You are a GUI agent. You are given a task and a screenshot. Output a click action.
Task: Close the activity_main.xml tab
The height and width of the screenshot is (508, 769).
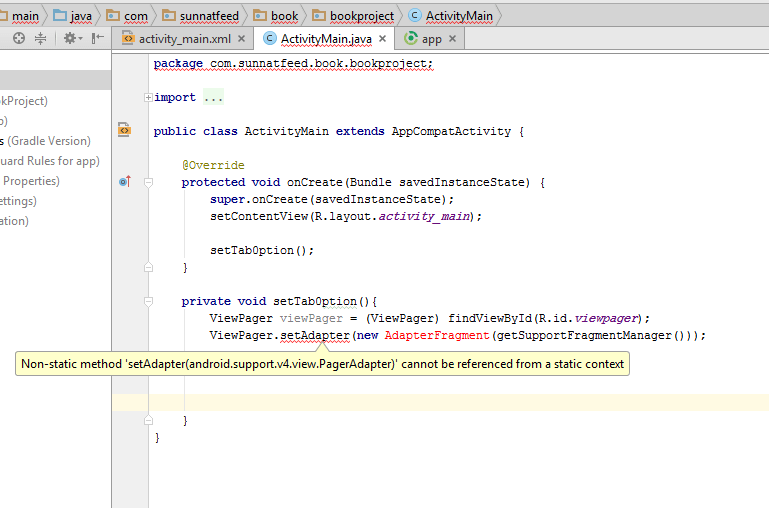coord(241,39)
